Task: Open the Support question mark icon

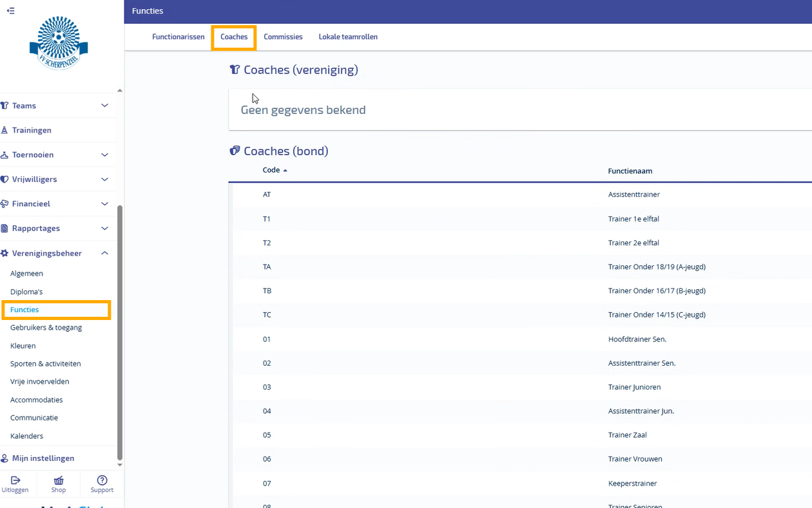Action: click(102, 480)
